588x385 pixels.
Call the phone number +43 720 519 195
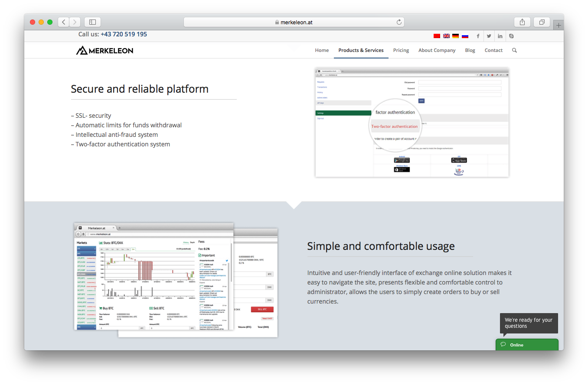(124, 34)
